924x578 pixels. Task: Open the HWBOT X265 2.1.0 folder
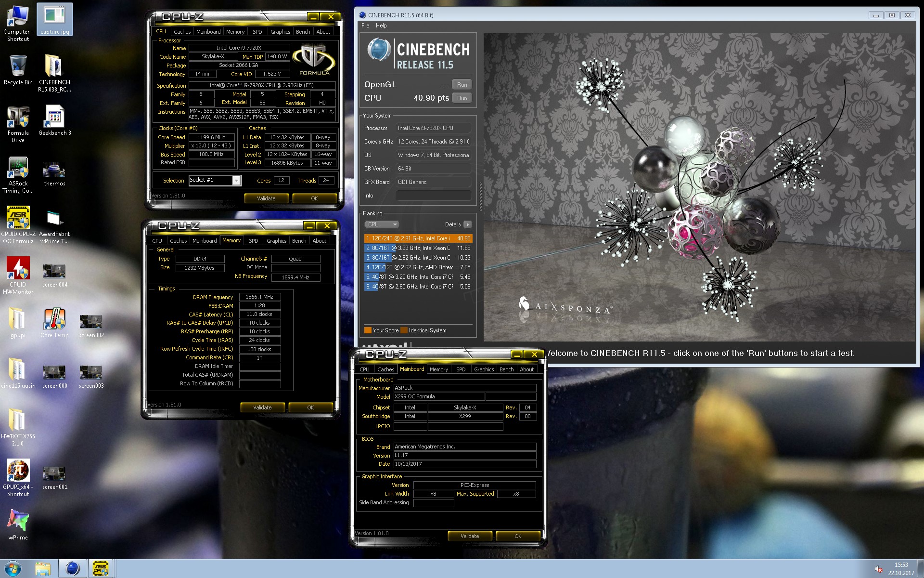pos(18,427)
